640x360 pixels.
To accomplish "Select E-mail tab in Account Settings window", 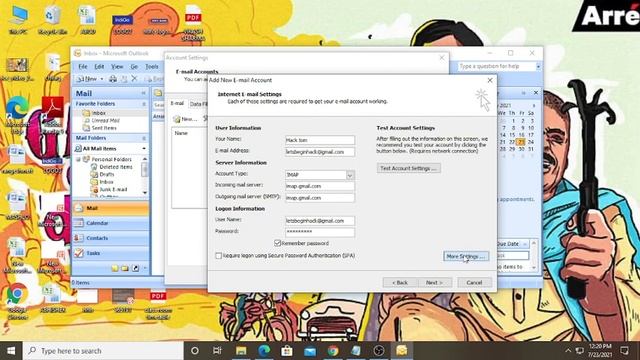I will pyautogui.click(x=177, y=103).
